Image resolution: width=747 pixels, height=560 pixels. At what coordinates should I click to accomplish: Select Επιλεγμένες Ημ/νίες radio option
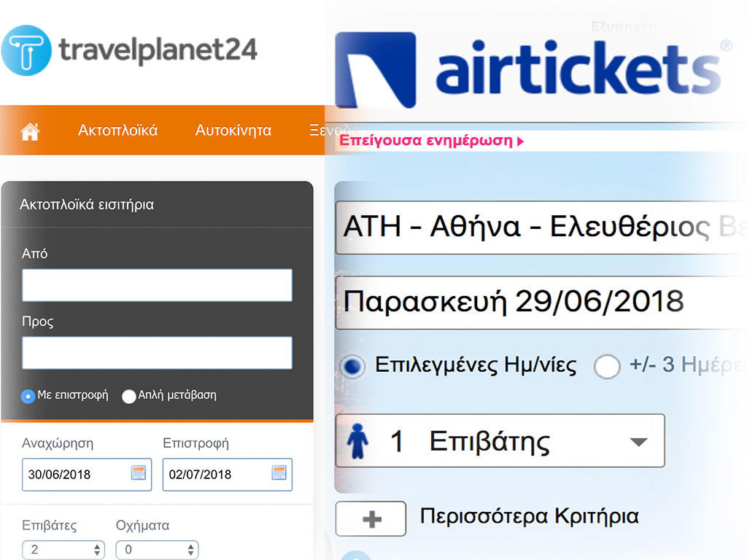click(x=352, y=366)
